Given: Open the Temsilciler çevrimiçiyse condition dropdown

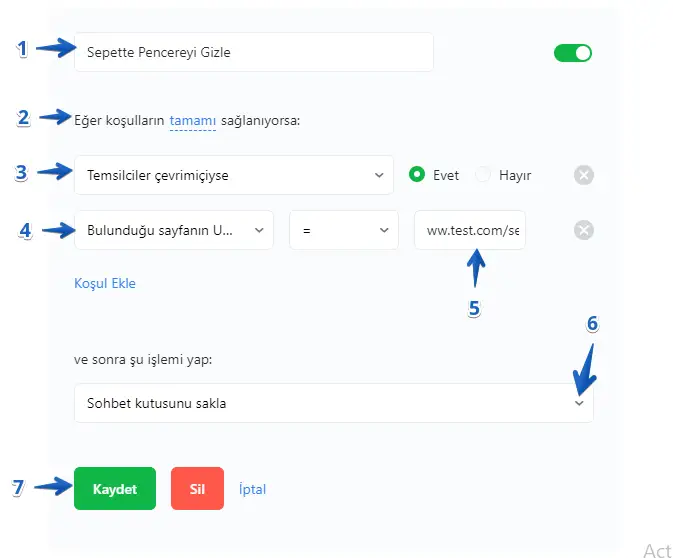Looking at the screenshot, I should click(x=234, y=175).
